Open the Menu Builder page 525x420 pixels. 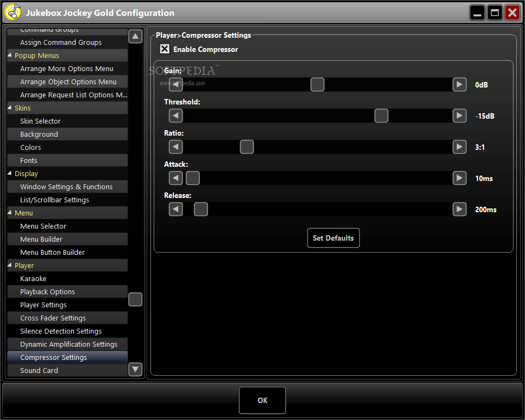coord(67,239)
